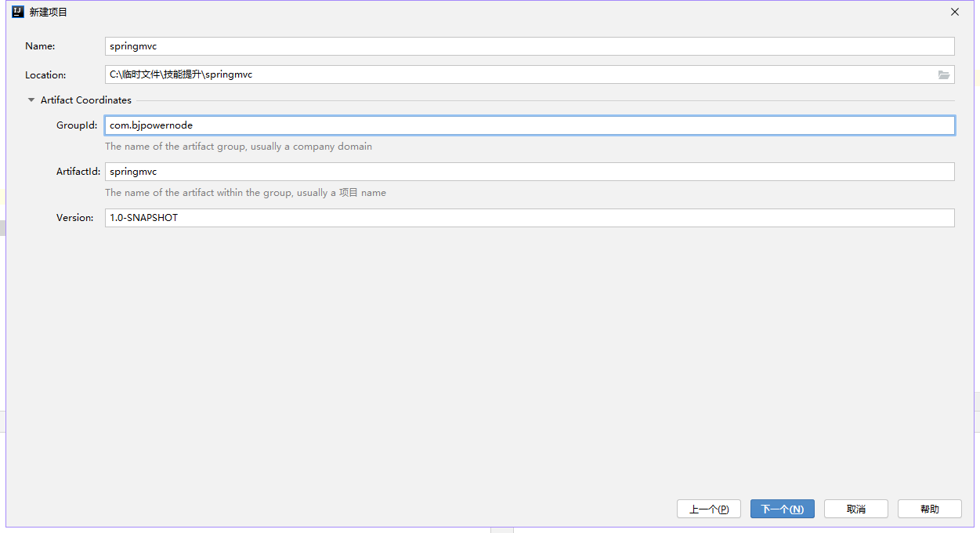Viewport: 980px width, 533px height.
Task: Click the 下一个(N) next button
Action: click(x=783, y=509)
